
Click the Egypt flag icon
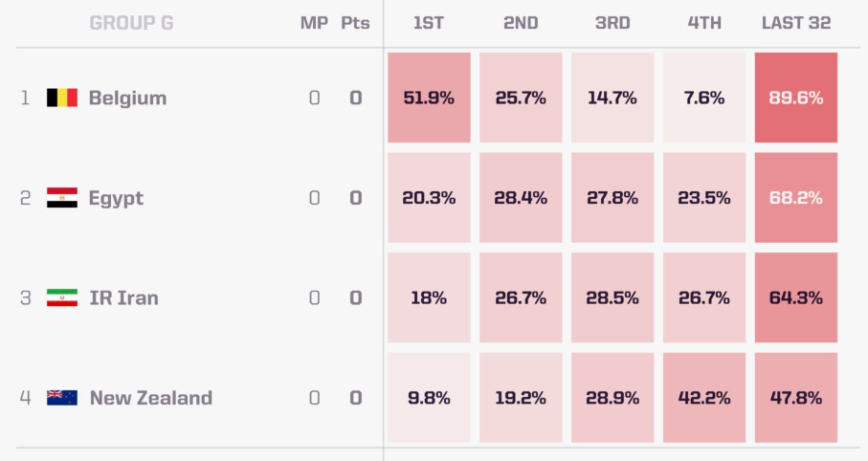(x=62, y=198)
